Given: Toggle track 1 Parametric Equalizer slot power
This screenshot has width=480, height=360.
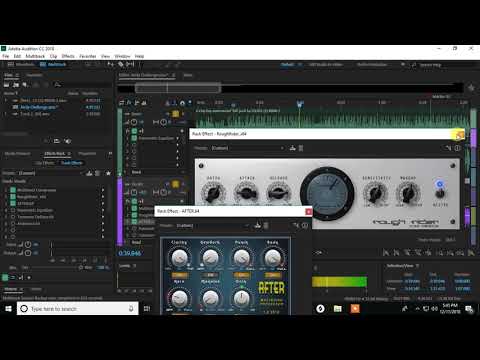Looking at the screenshot, I should click(x=134, y=138).
